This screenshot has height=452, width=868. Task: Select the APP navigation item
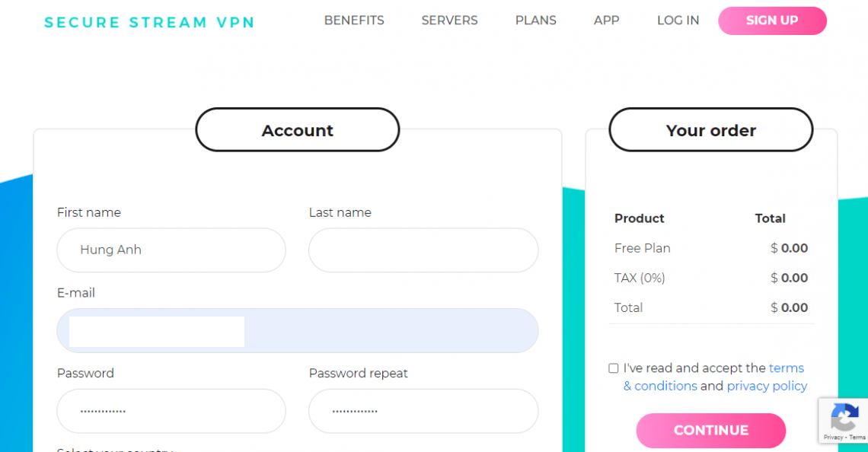click(x=606, y=21)
